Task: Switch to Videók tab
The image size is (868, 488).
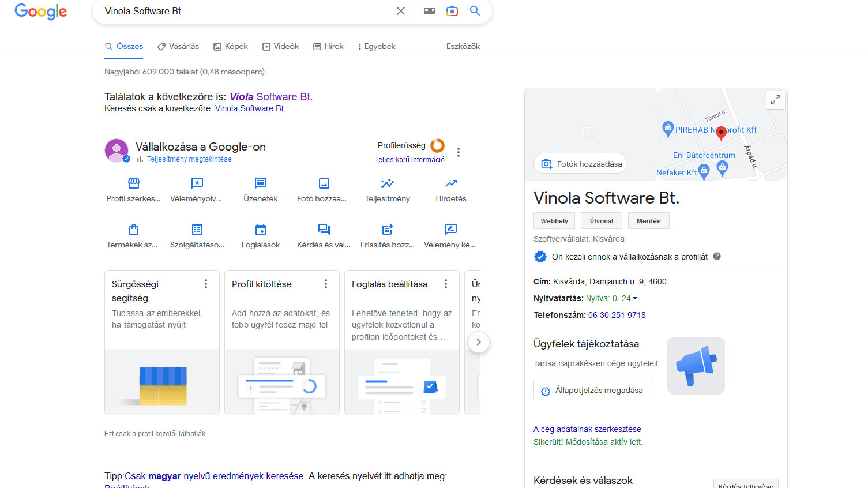Action: 280,46
